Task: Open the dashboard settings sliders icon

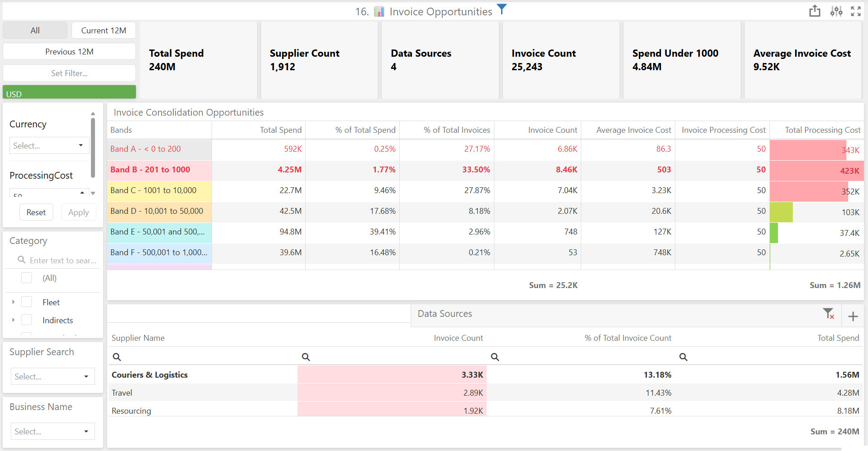Action: coord(836,11)
